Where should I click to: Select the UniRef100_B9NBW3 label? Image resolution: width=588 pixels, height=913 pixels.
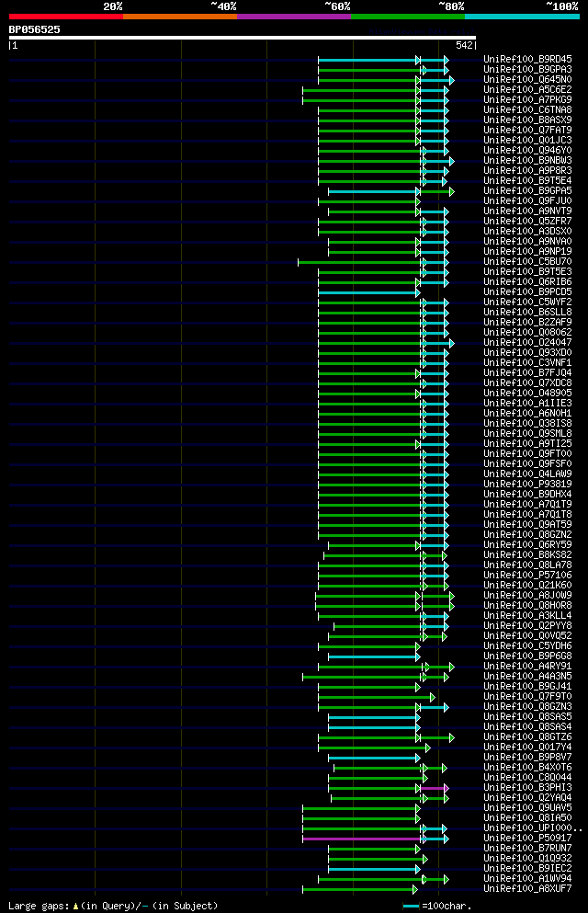(x=527, y=160)
